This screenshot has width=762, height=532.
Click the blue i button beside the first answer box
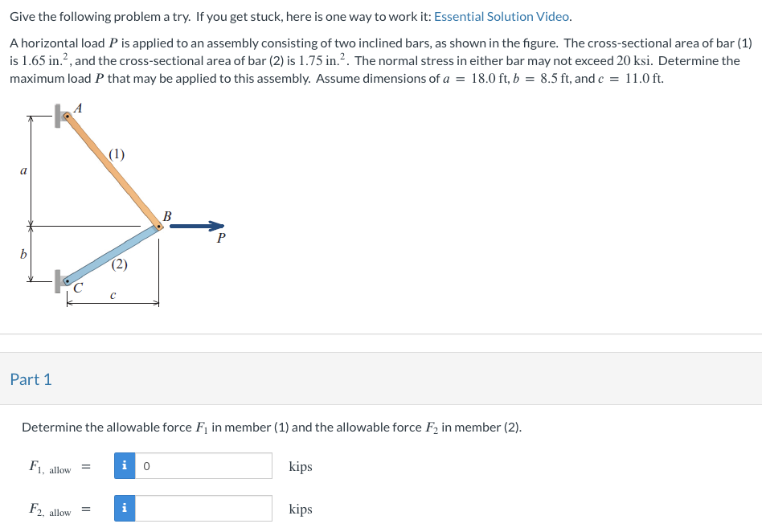point(124,466)
